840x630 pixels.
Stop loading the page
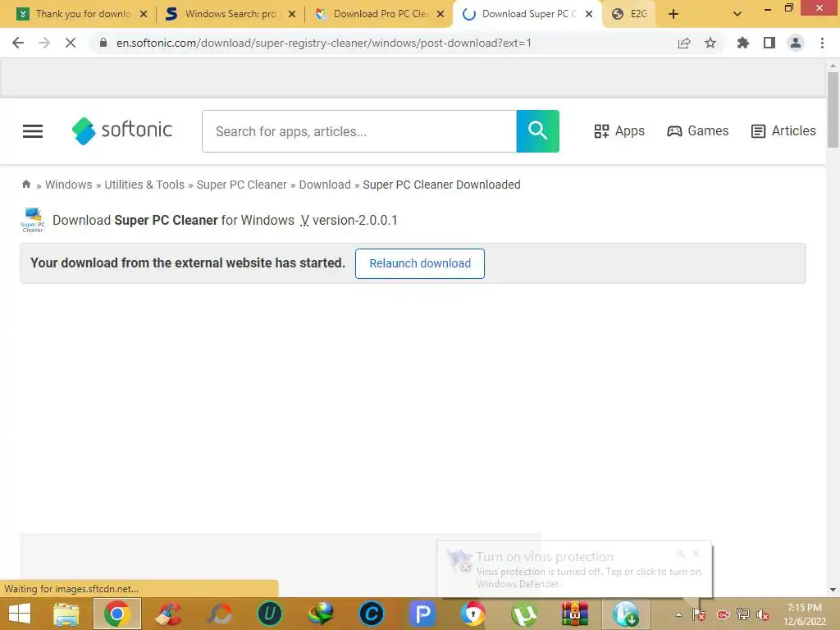tap(71, 43)
